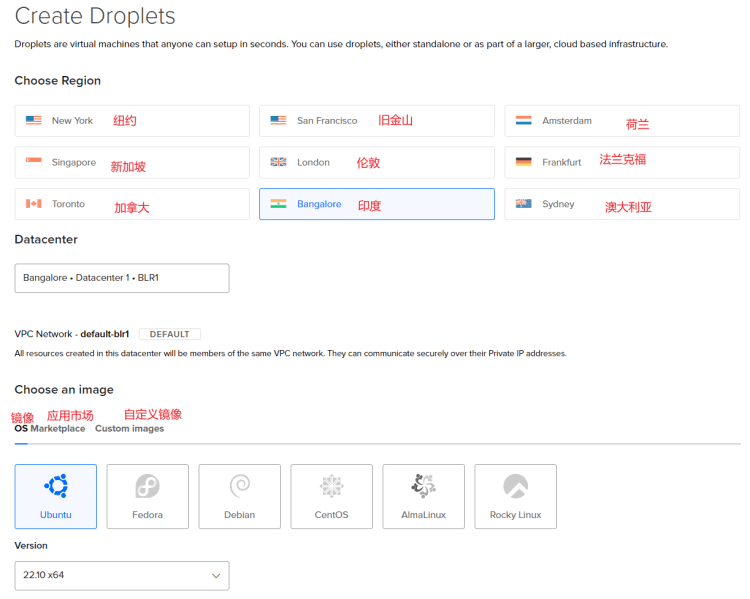Select the Bangalore region card
The image size is (750, 599).
click(x=377, y=204)
